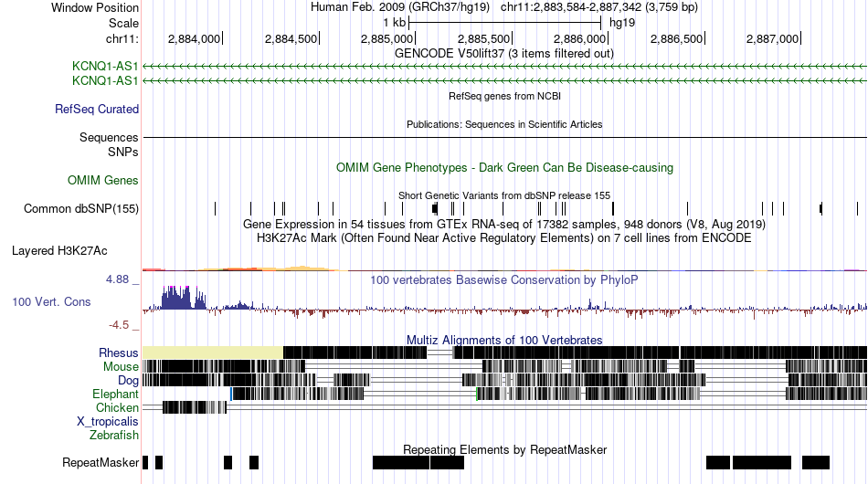Image resolution: width=868 pixels, height=484 pixels.
Task: Click the upper KCNQ1-AS1 track label
Action: pos(105,67)
